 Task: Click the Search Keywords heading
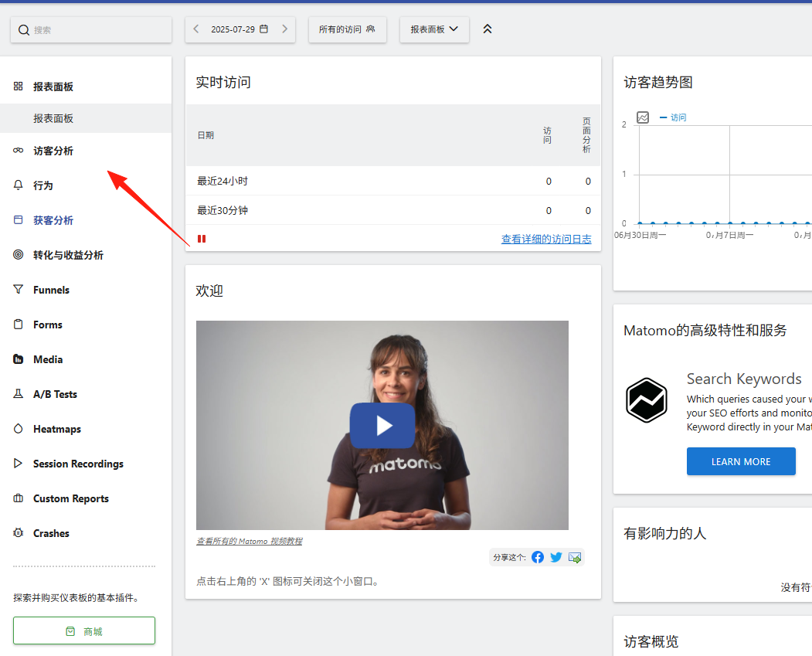pos(744,379)
